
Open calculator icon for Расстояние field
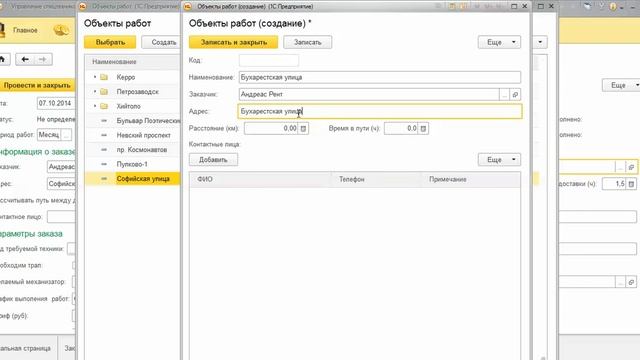303,129
